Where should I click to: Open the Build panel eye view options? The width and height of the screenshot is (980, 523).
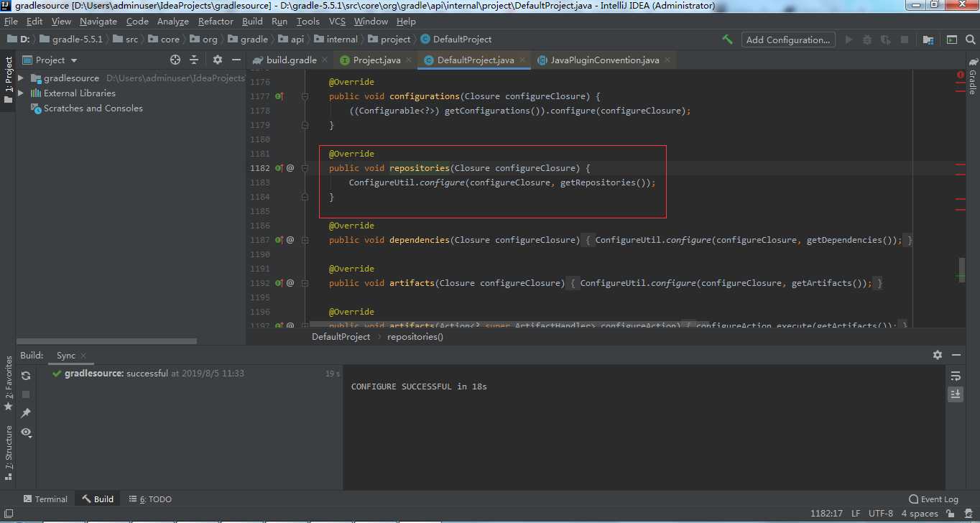[x=26, y=432]
